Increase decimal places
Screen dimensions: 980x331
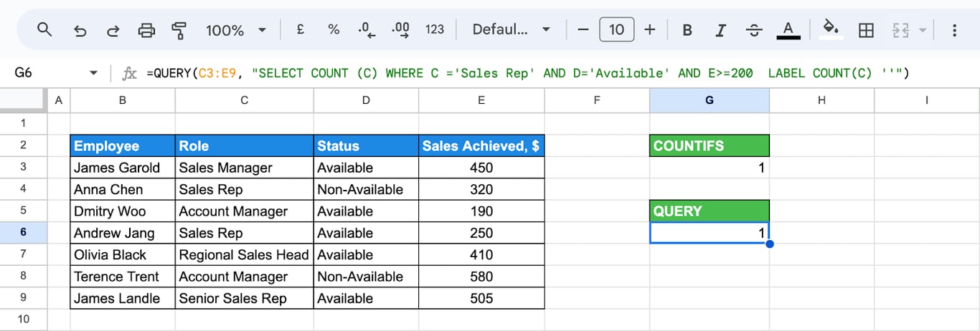click(400, 30)
